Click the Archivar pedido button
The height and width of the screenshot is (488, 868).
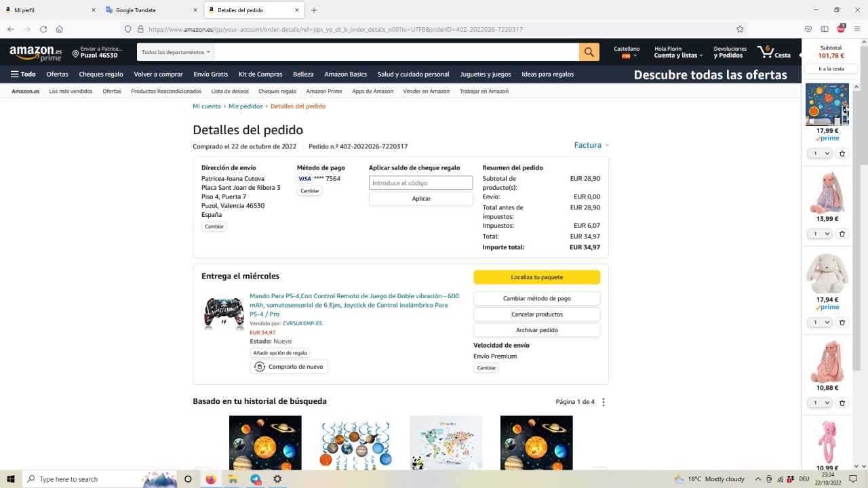(536, 330)
